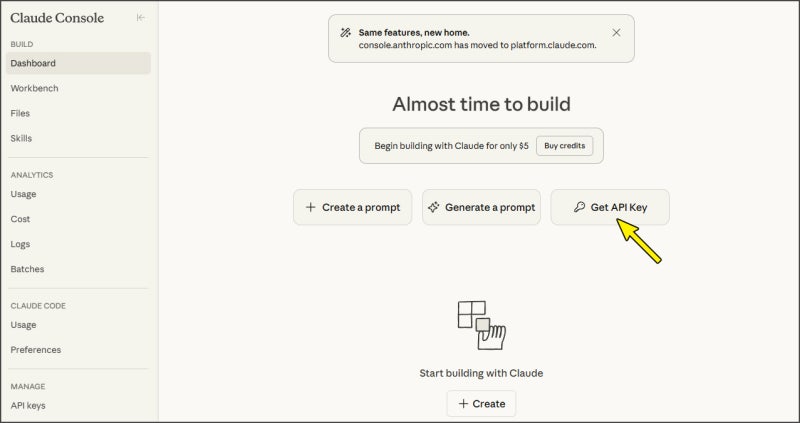The height and width of the screenshot is (423, 800).
Task: Open the Generate a prompt option
Action: click(x=481, y=207)
